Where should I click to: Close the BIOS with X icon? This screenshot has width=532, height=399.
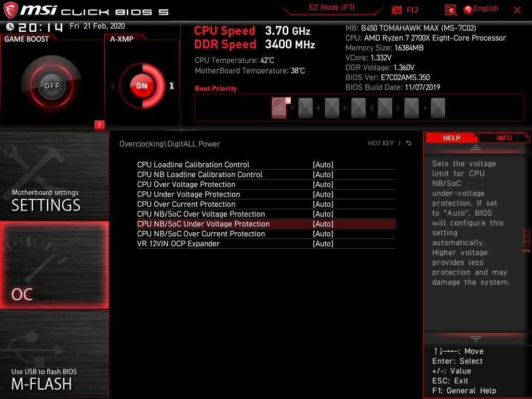click(x=517, y=10)
